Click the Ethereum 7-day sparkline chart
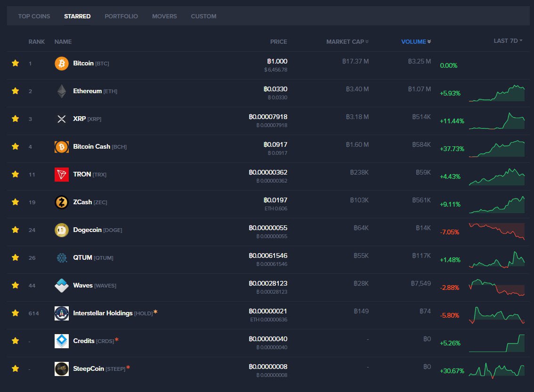The image size is (534, 392). coord(496,93)
